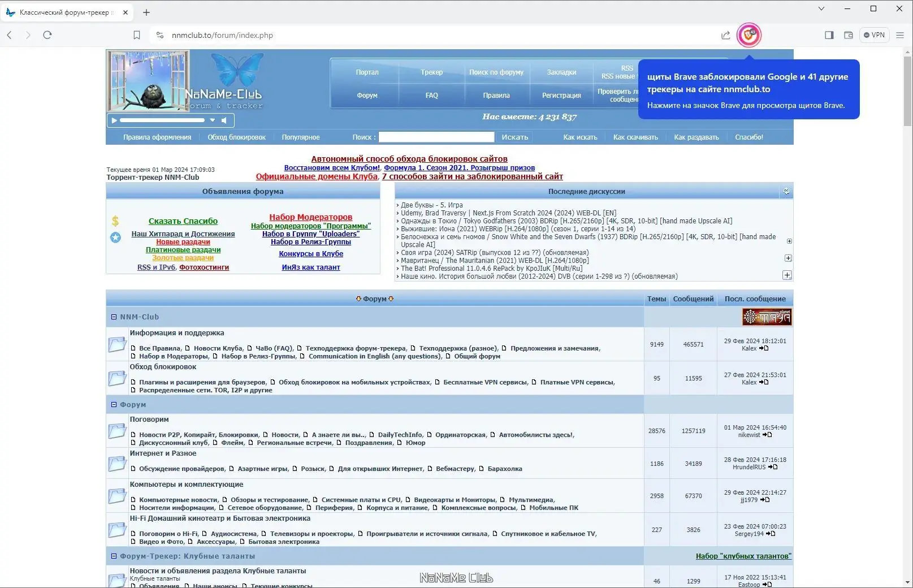The height and width of the screenshot is (588, 913).
Task: Open Обход блокировок link in blue bar
Action: 236,137
